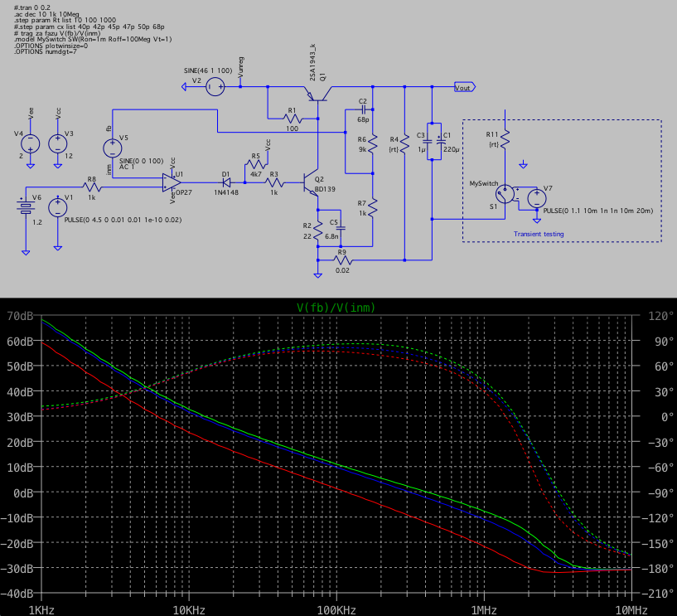677x616 pixels.
Task: Select polarized capacitor C1 symbol
Action: [x=441, y=142]
